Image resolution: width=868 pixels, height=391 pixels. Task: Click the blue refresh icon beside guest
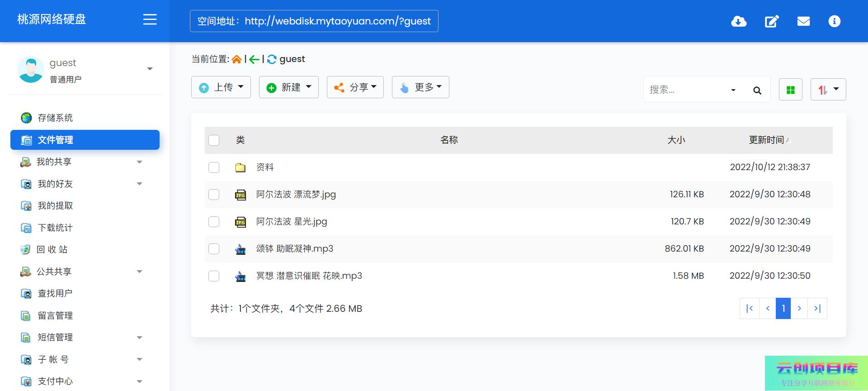coord(272,59)
